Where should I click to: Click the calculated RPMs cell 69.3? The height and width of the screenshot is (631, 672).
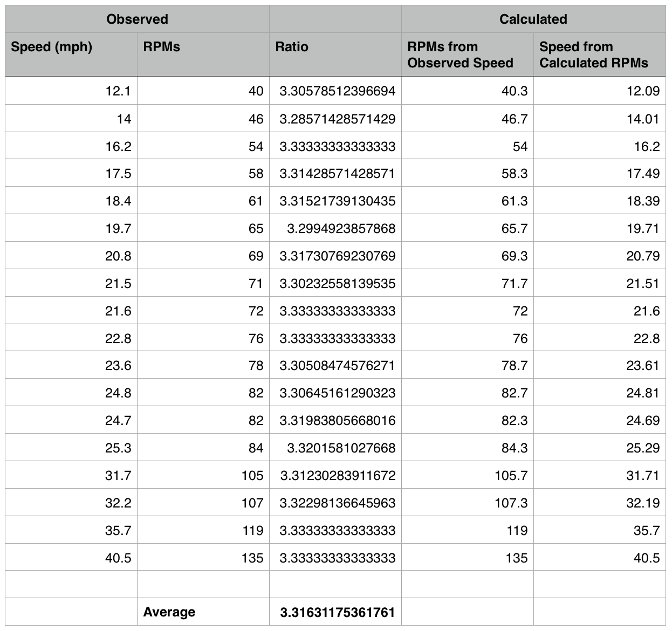point(514,256)
